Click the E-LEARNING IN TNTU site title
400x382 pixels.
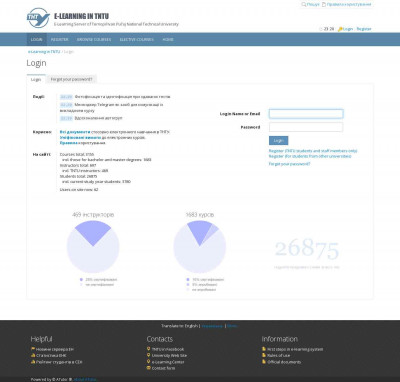click(x=81, y=16)
